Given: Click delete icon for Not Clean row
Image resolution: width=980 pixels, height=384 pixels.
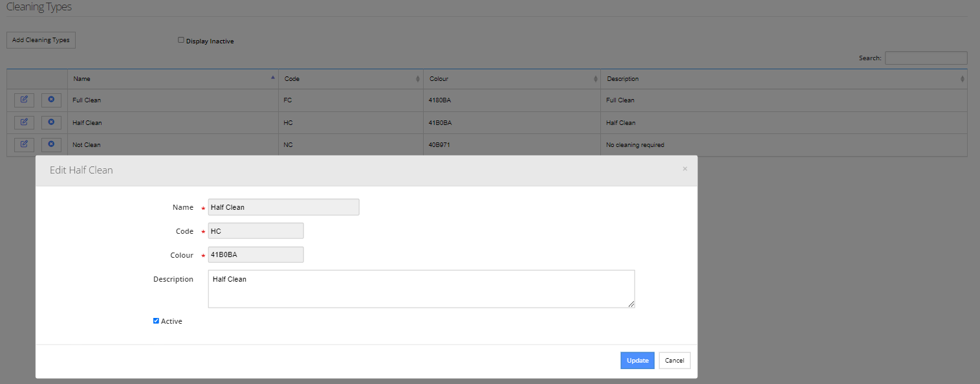Looking at the screenshot, I should point(51,144).
